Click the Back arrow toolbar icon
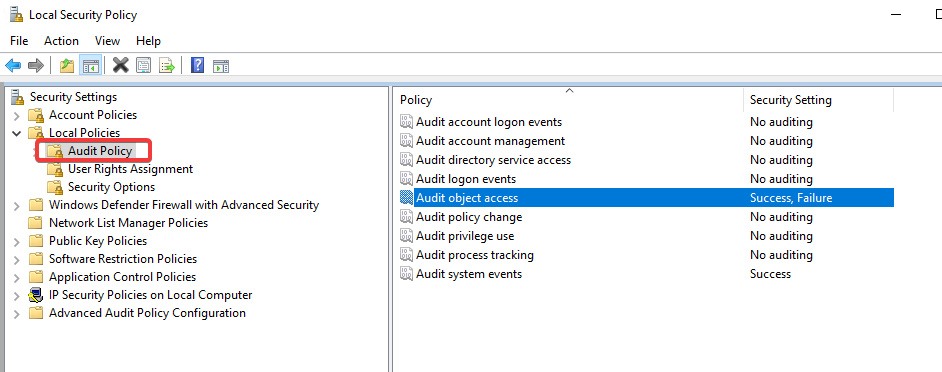Screen dimensions: 942x372 (x=13, y=66)
